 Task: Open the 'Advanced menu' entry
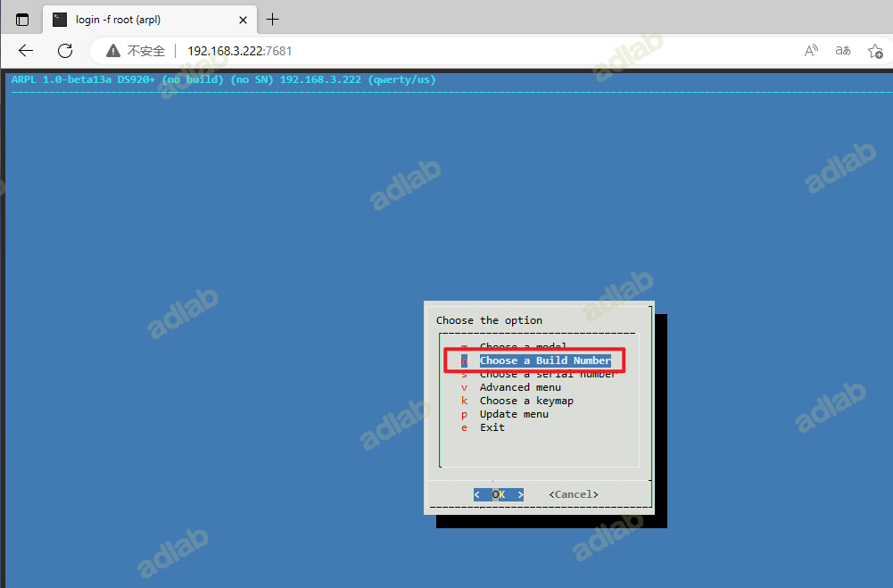point(520,387)
